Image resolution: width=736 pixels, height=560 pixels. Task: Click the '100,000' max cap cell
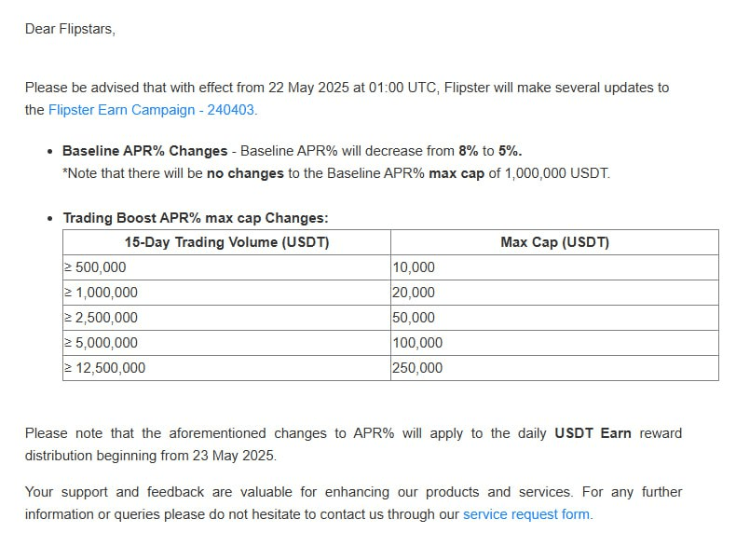[555, 343]
